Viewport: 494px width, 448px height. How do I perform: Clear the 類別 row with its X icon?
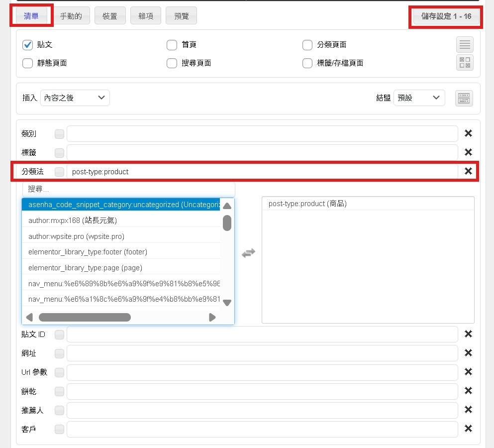[x=468, y=133]
